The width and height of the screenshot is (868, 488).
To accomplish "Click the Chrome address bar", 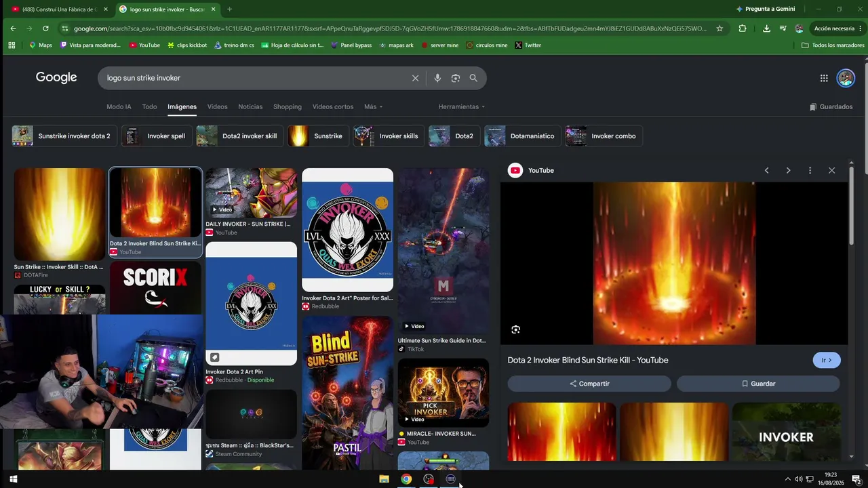I will [x=390, y=28].
